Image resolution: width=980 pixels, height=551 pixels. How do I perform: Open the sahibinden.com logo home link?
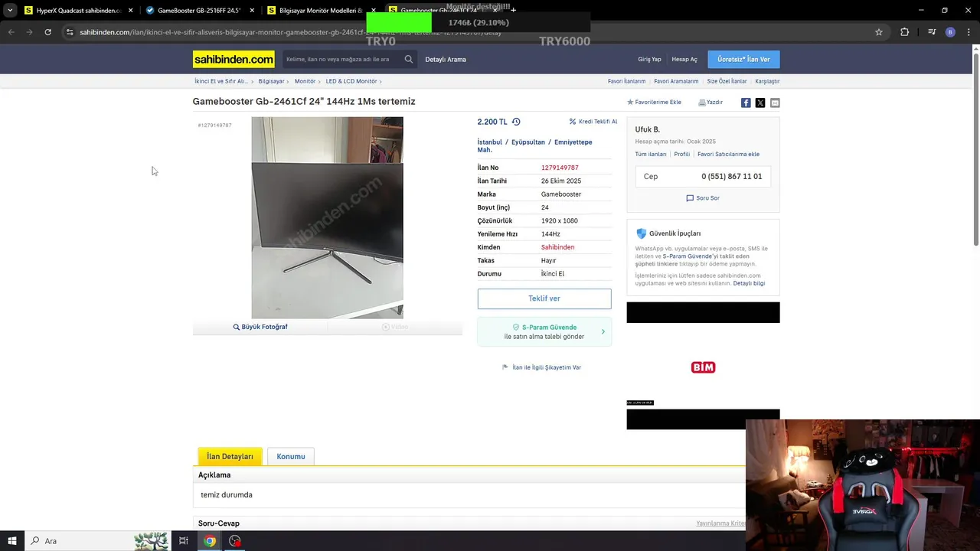234,59
